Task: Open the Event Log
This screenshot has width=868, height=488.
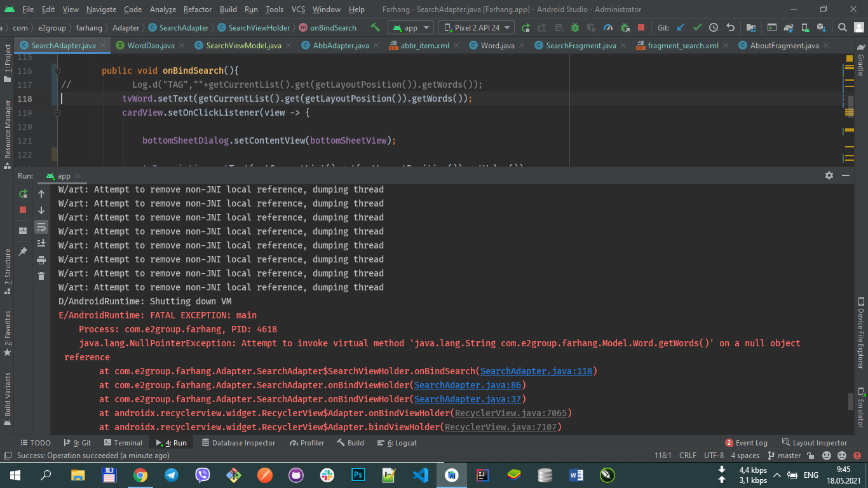Action: pyautogui.click(x=747, y=443)
